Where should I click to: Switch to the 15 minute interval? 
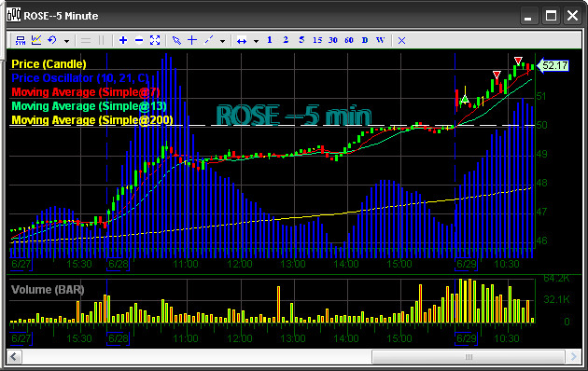(317, 40)
